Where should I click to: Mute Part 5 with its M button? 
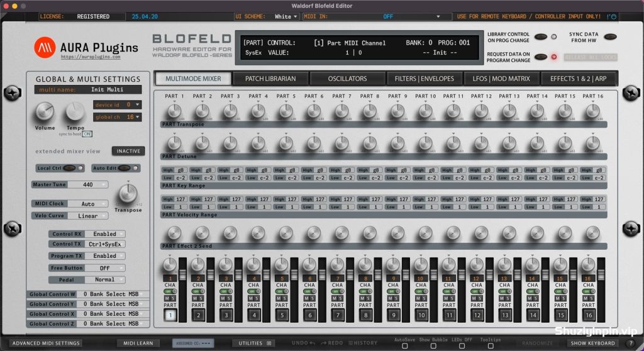point(279,298)
